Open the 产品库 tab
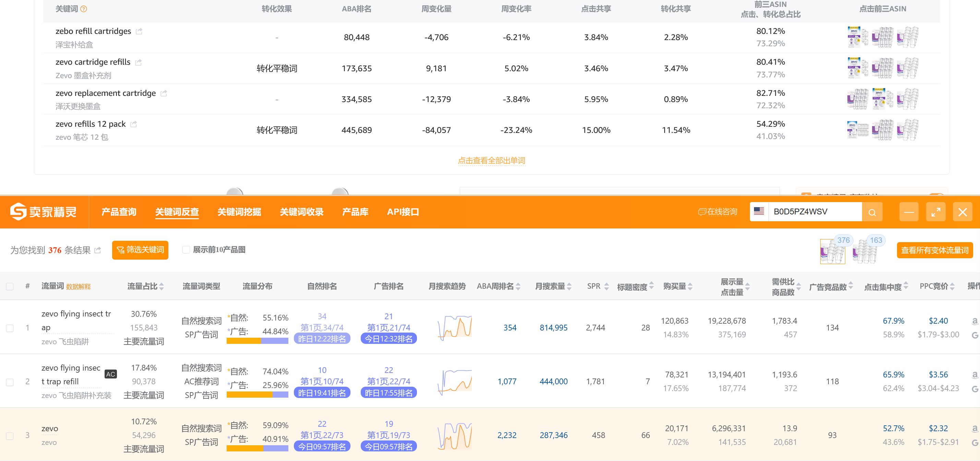The image size is (980, 461). [x=355, y=212]
